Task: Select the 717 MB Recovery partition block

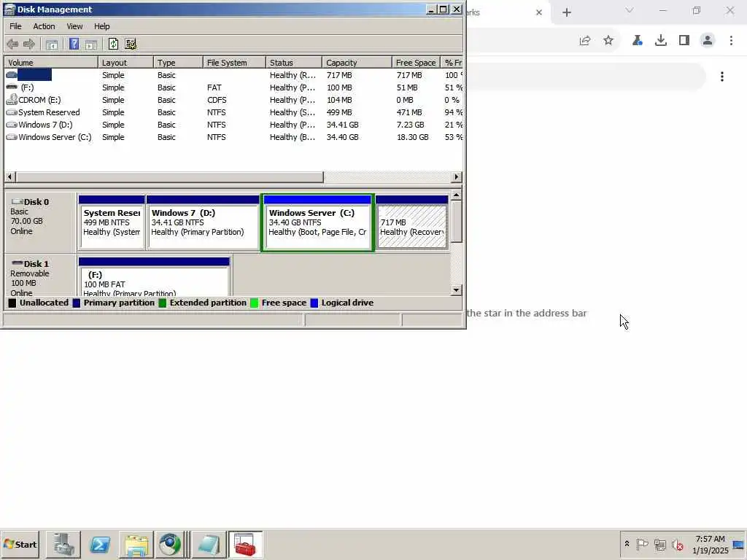Action: click(x=412, y=222)
